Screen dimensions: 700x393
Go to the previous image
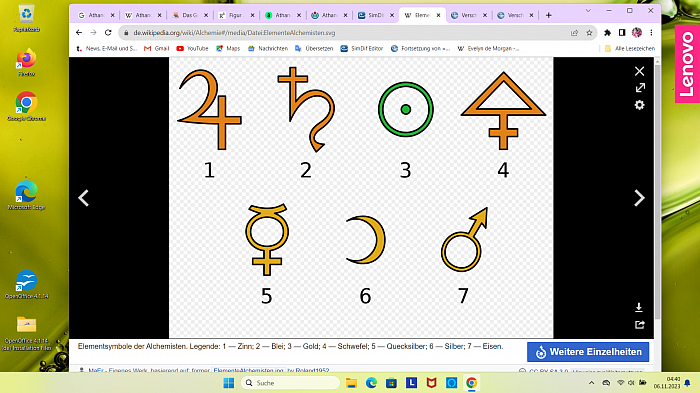pyautogui.click(x=83, y=198)
